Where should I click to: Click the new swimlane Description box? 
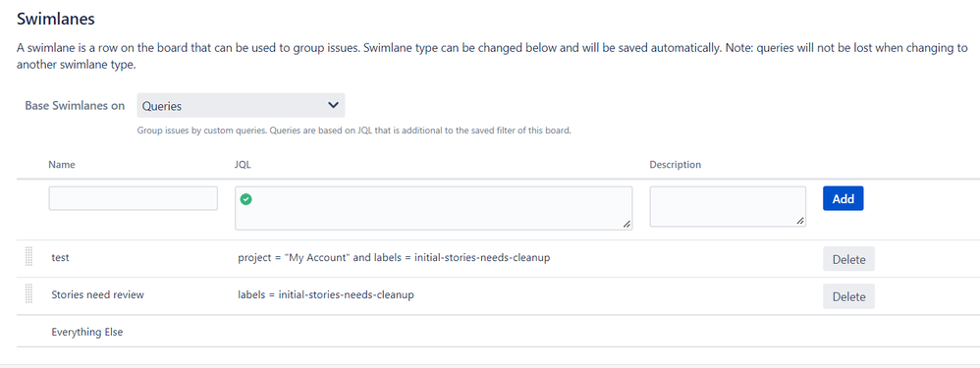(728, 206)
